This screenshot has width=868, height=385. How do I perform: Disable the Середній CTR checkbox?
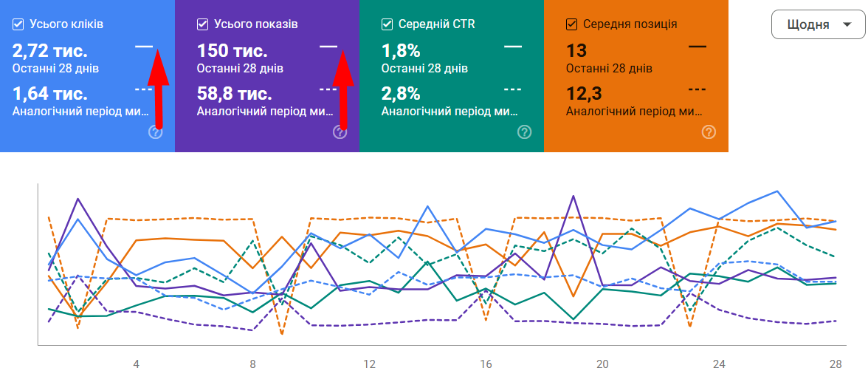click(x=387, y=24)
